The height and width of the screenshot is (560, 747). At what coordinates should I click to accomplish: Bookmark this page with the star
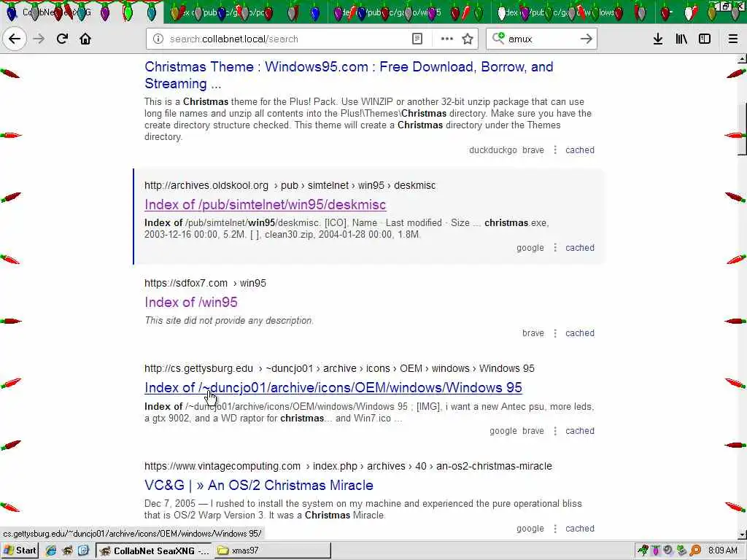tap(468, 39)
